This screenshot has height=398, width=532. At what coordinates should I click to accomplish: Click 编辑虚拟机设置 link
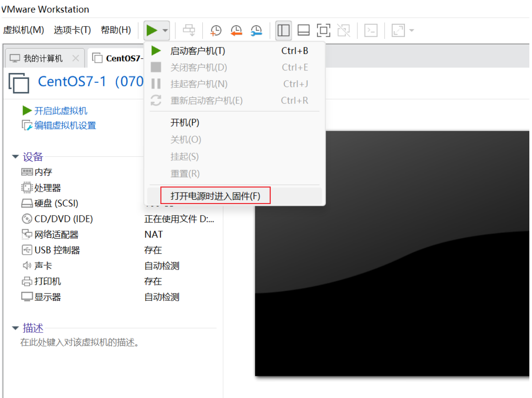click(65, 126)
